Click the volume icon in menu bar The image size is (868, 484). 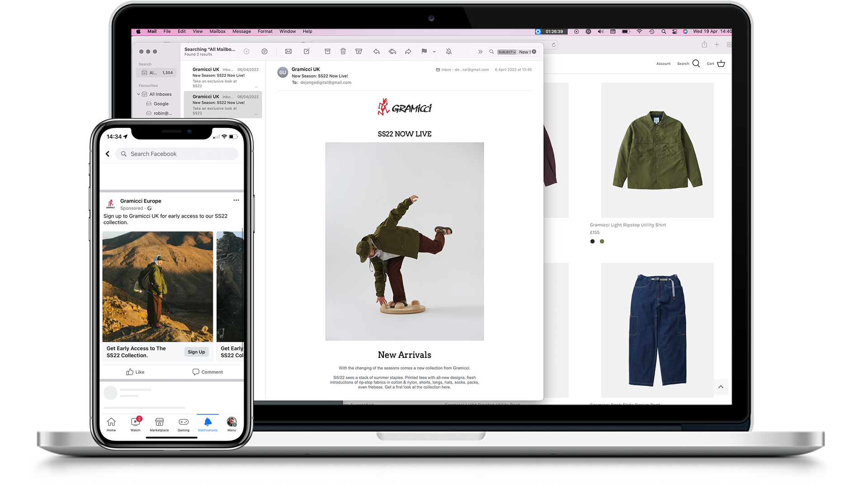click(x=600, y=32)
